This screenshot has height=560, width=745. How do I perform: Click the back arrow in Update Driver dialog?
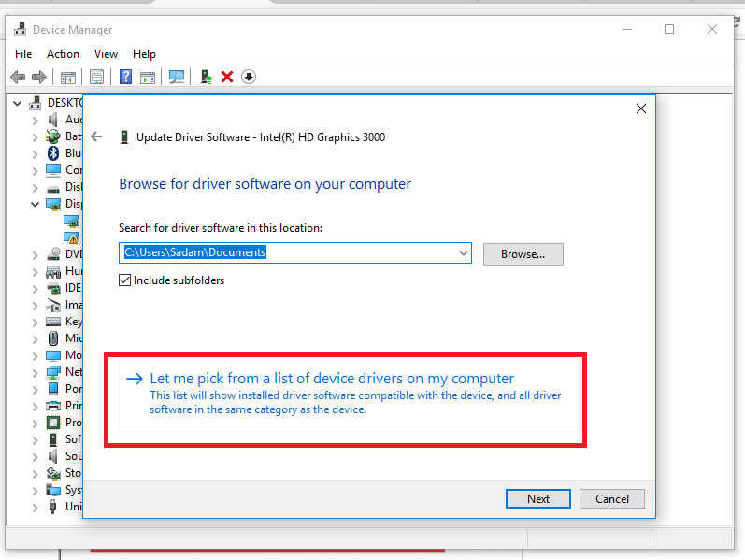coord(96,136)
